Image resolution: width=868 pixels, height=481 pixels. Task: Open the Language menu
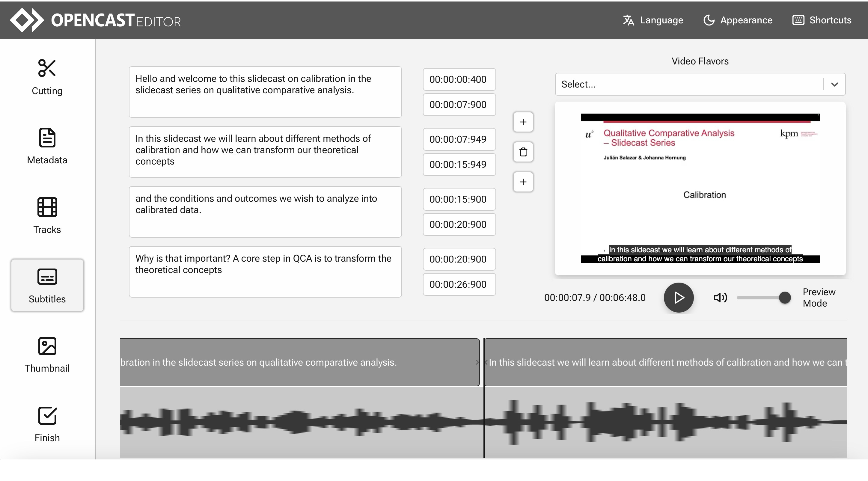coord(653,20)
